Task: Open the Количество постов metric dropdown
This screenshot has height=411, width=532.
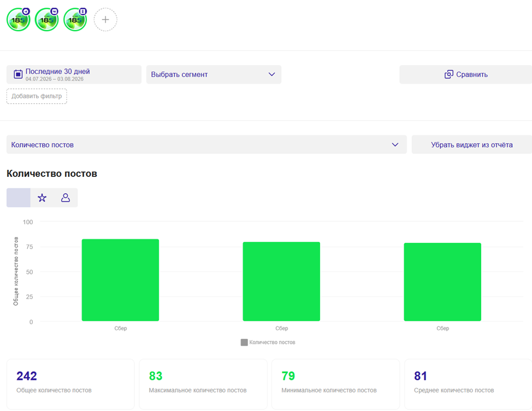Action: coord(206,145)
